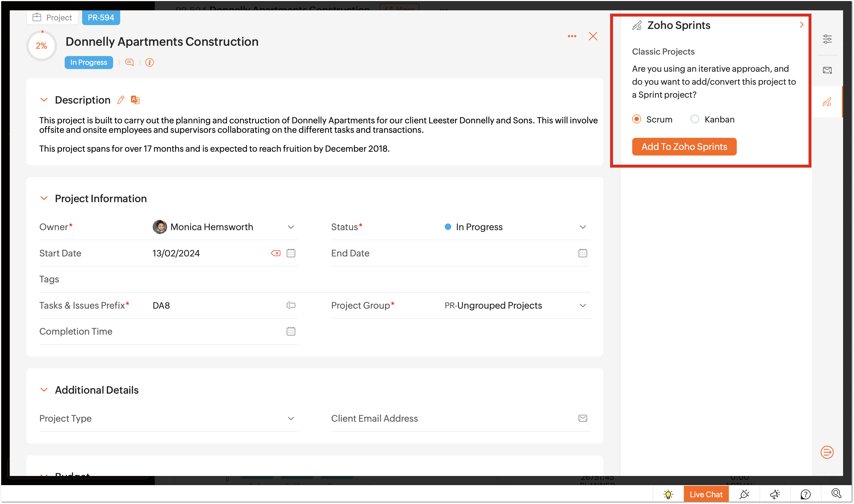
Task: Collapse the Project Information section
Action: [x=44, y=198]
